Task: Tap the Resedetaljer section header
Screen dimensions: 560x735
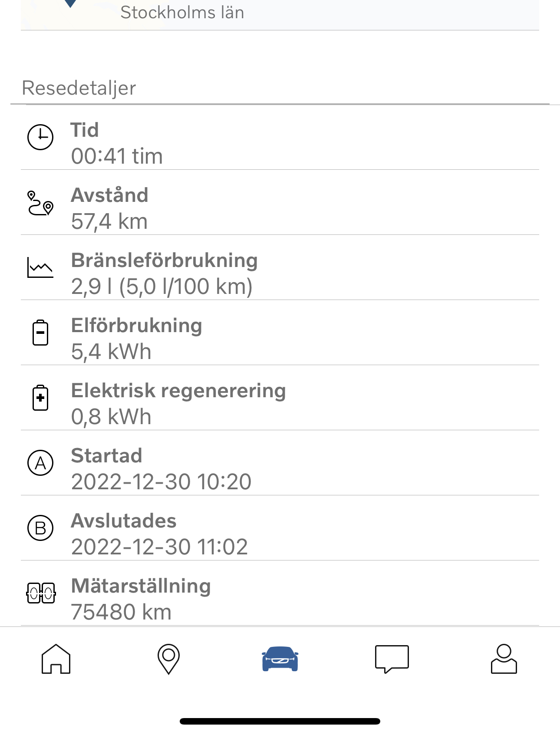Action: (79, 88)
